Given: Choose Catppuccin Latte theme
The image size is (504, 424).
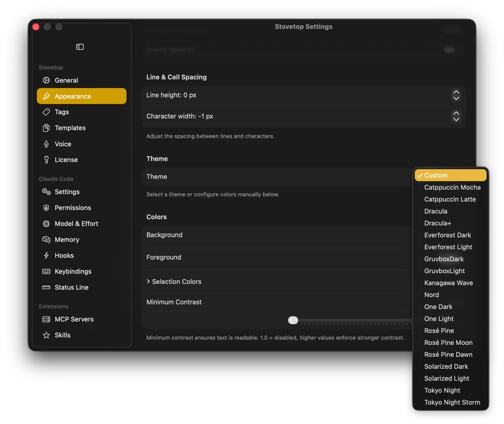Looking at the screenshot, I should coord(450,199).
